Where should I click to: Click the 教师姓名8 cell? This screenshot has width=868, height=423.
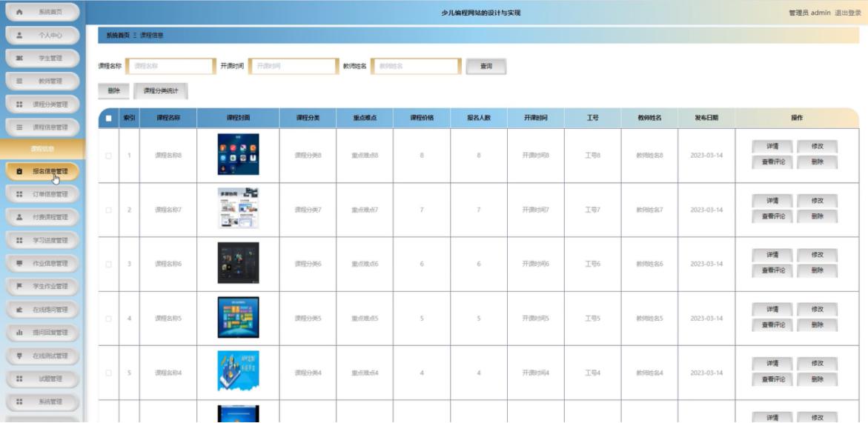[649, 156]
